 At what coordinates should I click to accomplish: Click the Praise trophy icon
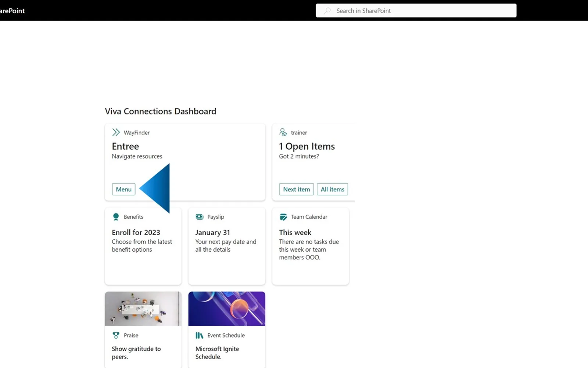pos(116,335)
